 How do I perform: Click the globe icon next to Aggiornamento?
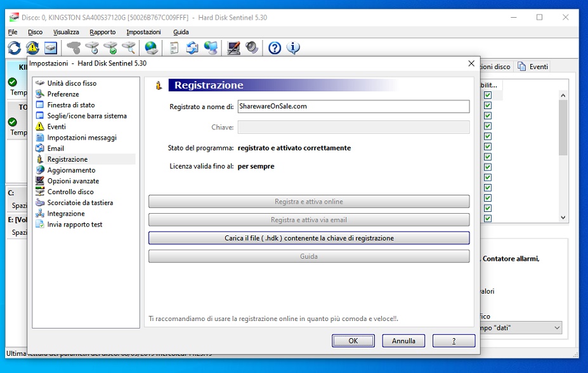(40, 170)
